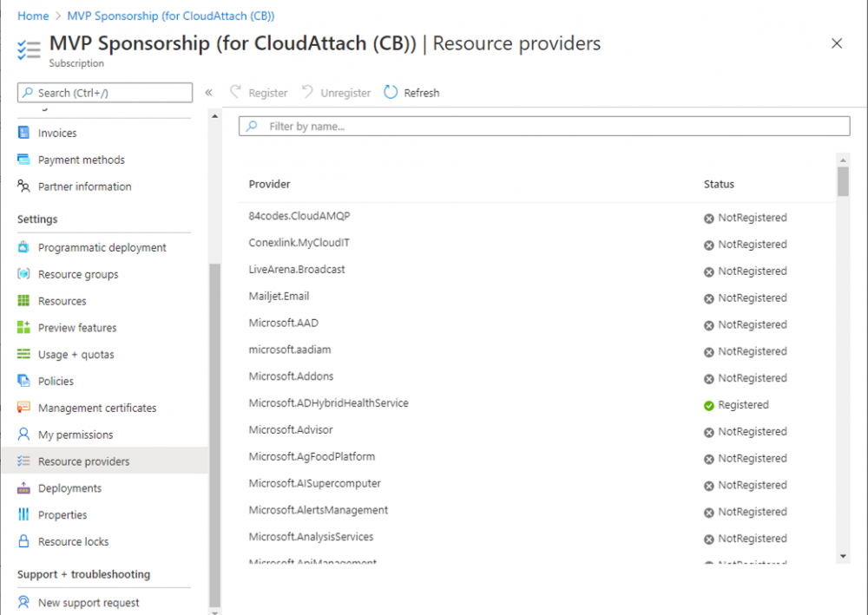Viewport: 868px width, 615px height.
Task: Click the subscription checklist icon beside title
Action: click(29, 49)
